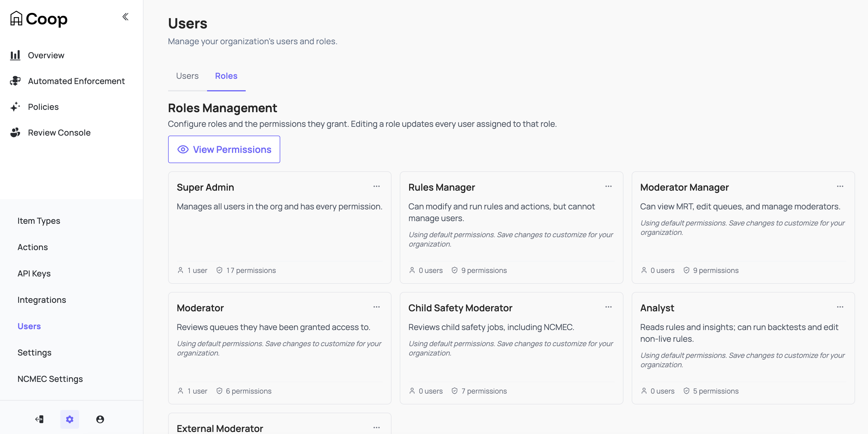Click the Moderator Manager role title
868x434 pixels.
(684, 187)
